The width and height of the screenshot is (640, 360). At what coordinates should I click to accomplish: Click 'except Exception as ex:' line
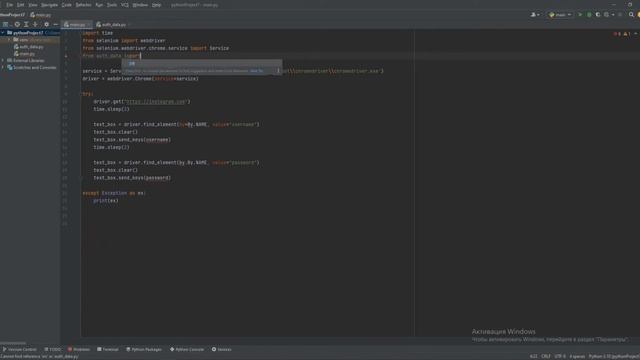pos(114,193)
